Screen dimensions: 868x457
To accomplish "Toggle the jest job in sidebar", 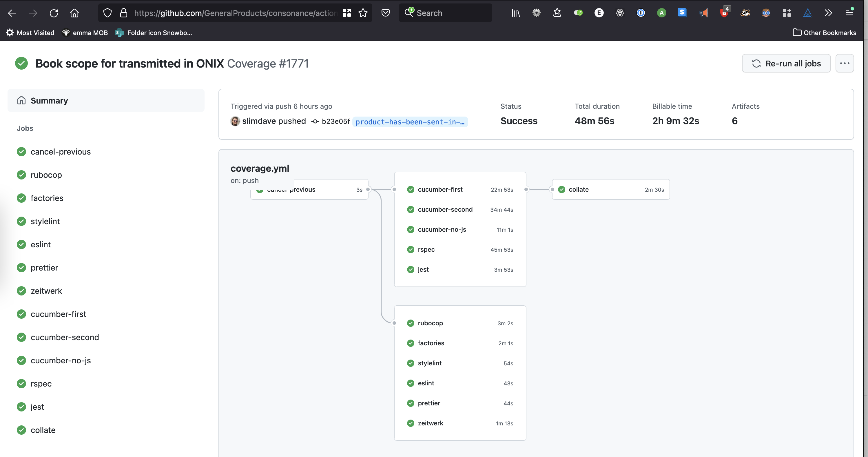I will 37,407.
